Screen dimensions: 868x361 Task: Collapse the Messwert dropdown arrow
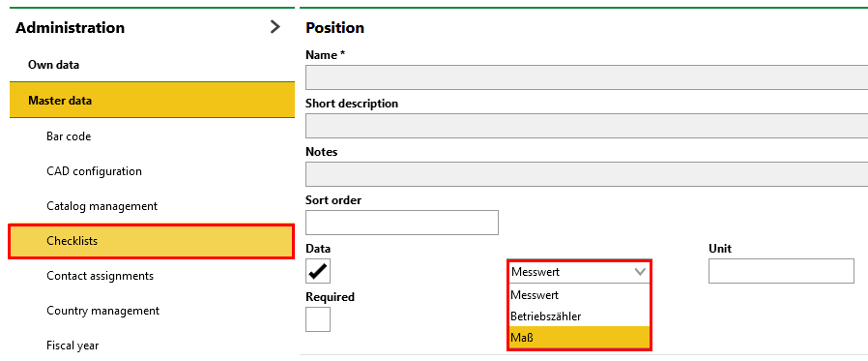[640, 272]
